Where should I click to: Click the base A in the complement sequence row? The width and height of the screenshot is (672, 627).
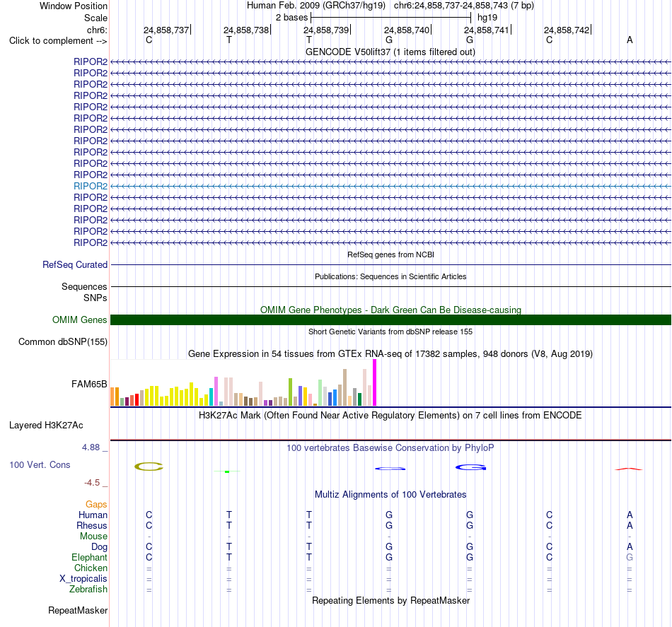point(630,40)
